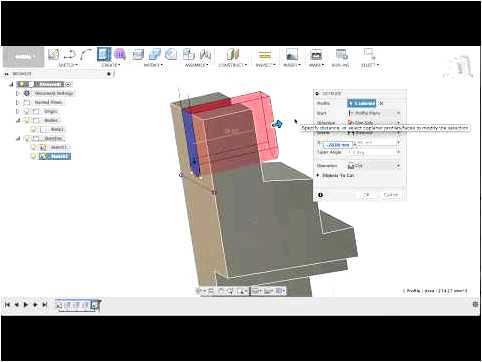Click the info icon in Extrude dialog
The image size is (482, 362).
pyautogui.click(x=320, y=195)
